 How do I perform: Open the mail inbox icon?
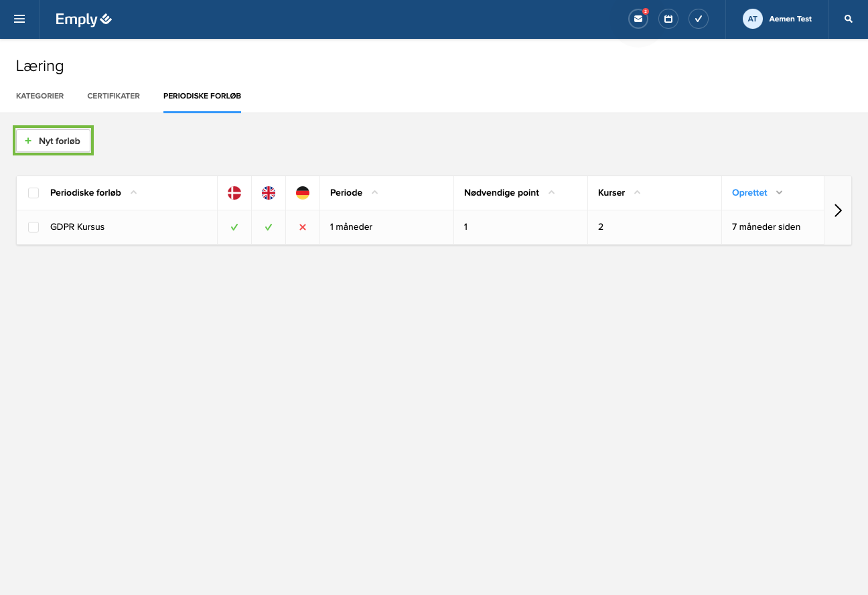[x=638, y=19]
